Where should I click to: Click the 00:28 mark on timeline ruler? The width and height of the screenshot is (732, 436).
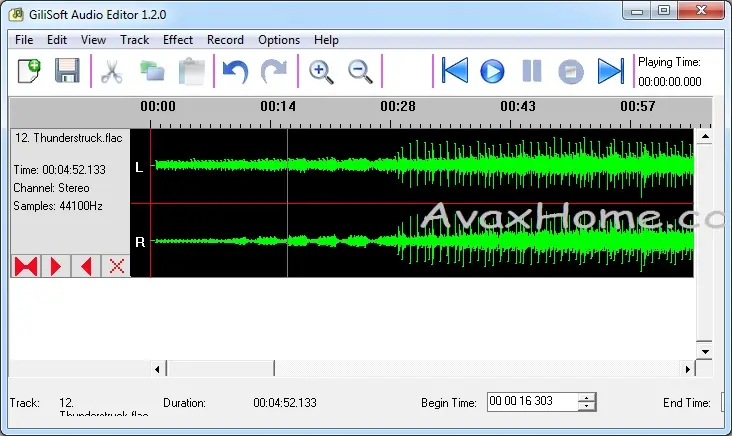[x=398, y=106]
